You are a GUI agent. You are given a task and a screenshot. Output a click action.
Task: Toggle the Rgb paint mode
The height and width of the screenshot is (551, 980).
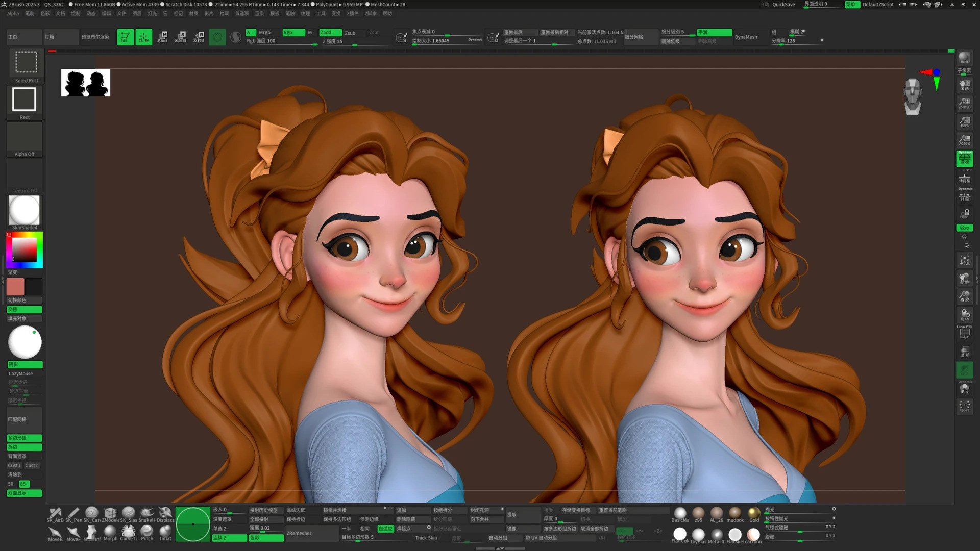point(293,32)
